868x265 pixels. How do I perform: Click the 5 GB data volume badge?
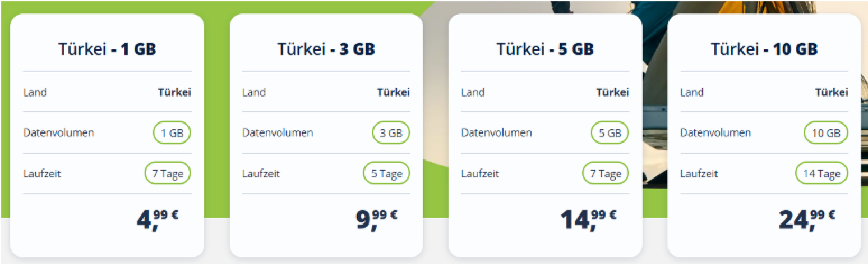coord(610,133)
